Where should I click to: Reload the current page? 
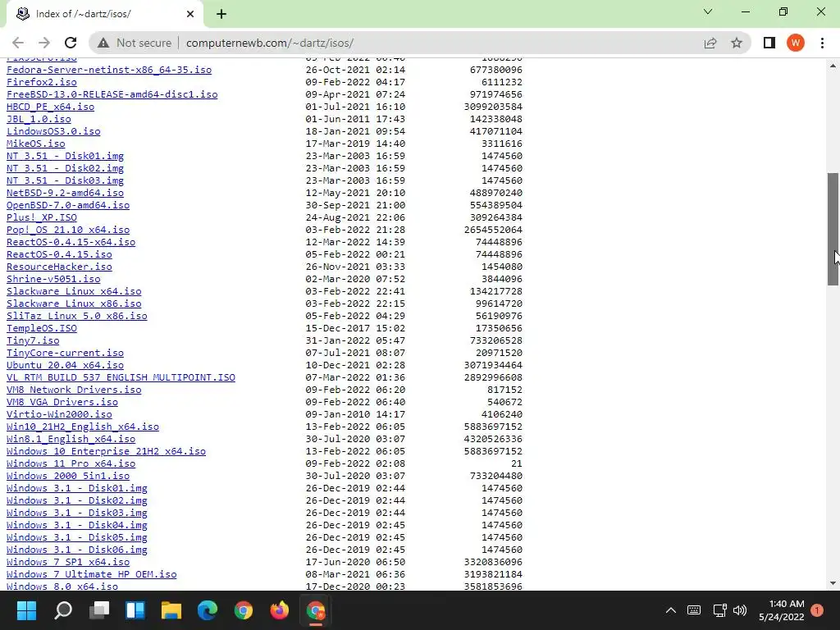[x=71, y=43]
